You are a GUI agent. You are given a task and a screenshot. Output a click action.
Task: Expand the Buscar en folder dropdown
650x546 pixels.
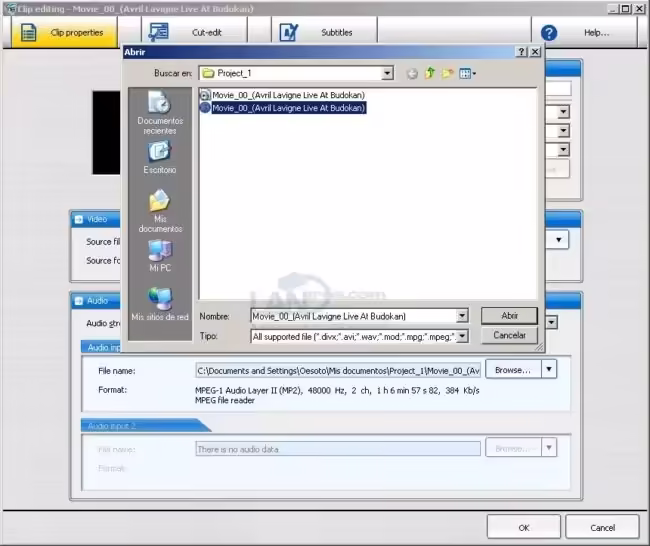[387, 73]
